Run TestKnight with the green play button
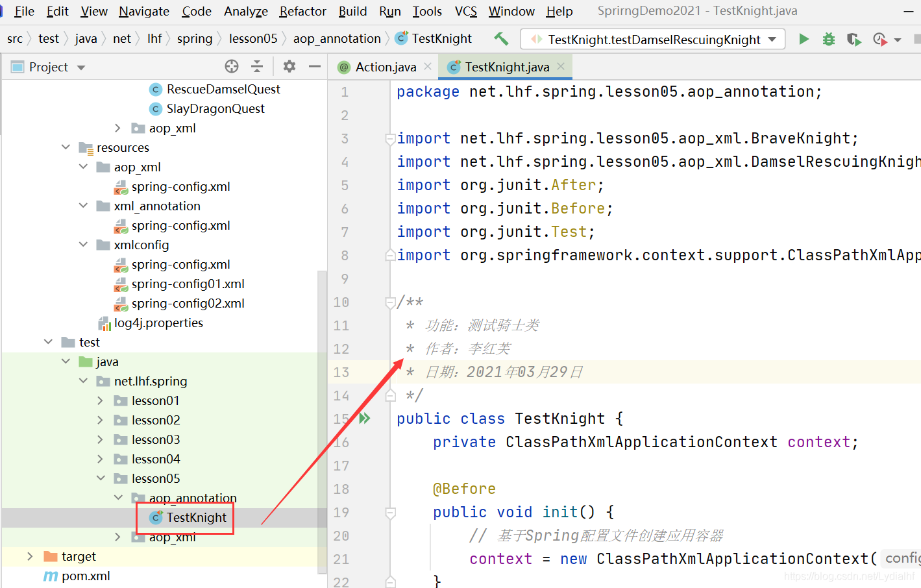Screen dimensions: 921x588 (x=804, y=39)
